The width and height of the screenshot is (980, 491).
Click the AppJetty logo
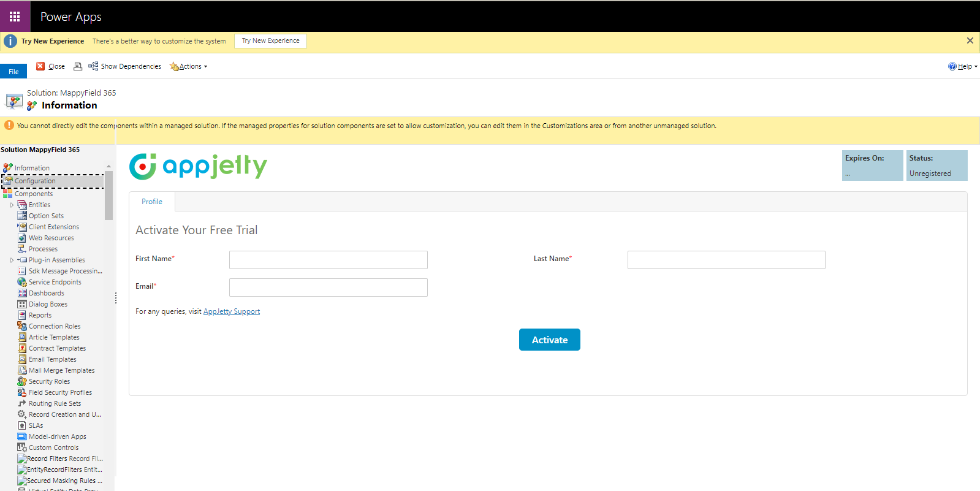(x=198, y=166)
